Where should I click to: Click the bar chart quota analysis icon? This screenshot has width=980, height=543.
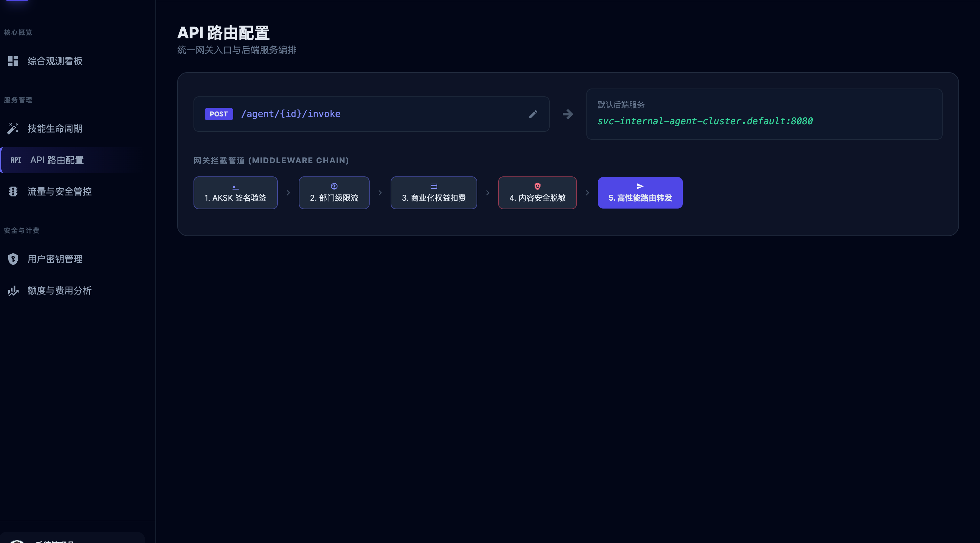[13, 291]
